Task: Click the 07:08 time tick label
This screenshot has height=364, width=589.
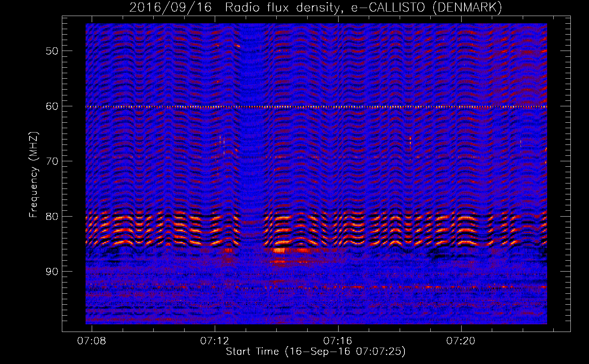Action: point(92,341)
